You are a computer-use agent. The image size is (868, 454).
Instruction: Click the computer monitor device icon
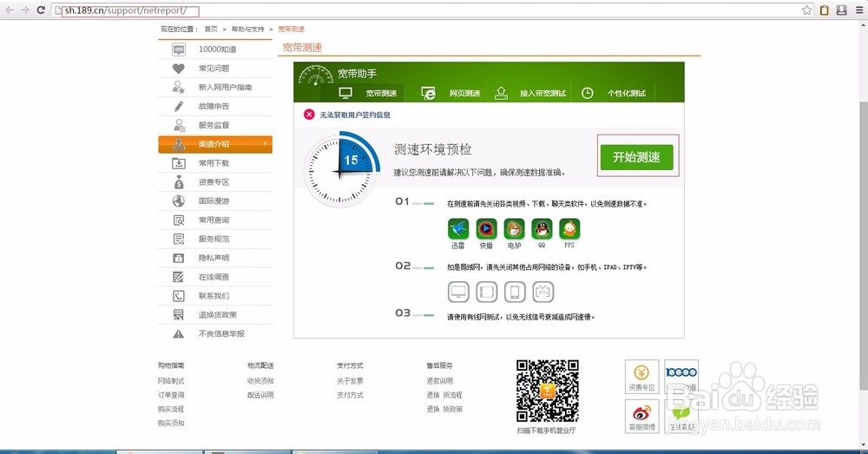(x=458, y=292)
